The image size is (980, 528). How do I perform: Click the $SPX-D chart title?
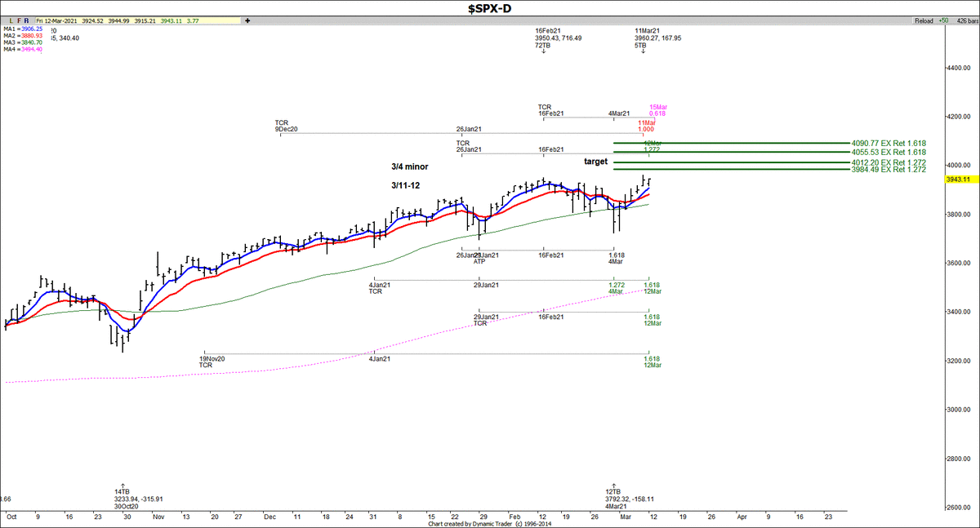click(x=489, y=7)
